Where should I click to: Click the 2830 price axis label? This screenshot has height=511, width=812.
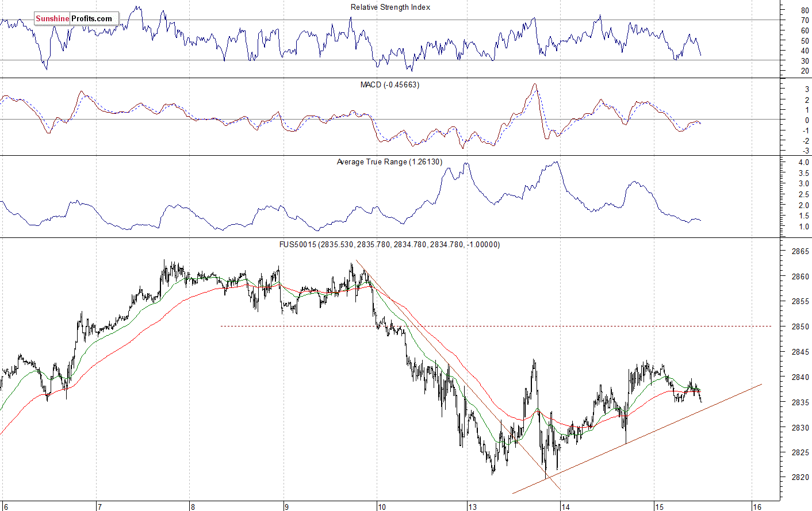799,428
